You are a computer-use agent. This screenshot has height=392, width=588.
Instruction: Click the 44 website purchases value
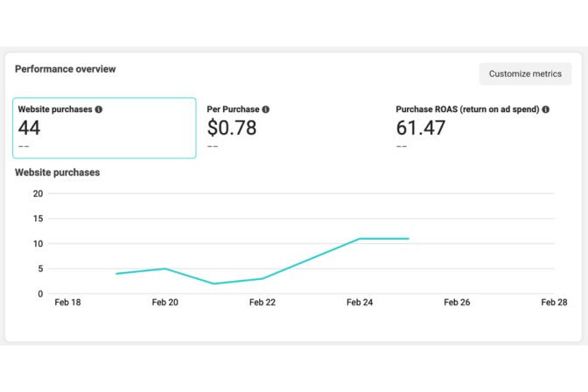coord(30,128)
